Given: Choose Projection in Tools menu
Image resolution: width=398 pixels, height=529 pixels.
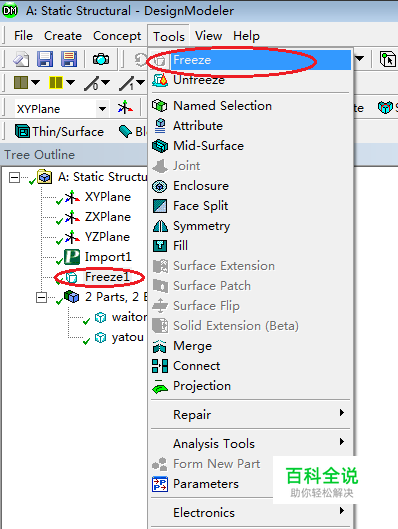Looking at the screenshot, I should 251,386.
